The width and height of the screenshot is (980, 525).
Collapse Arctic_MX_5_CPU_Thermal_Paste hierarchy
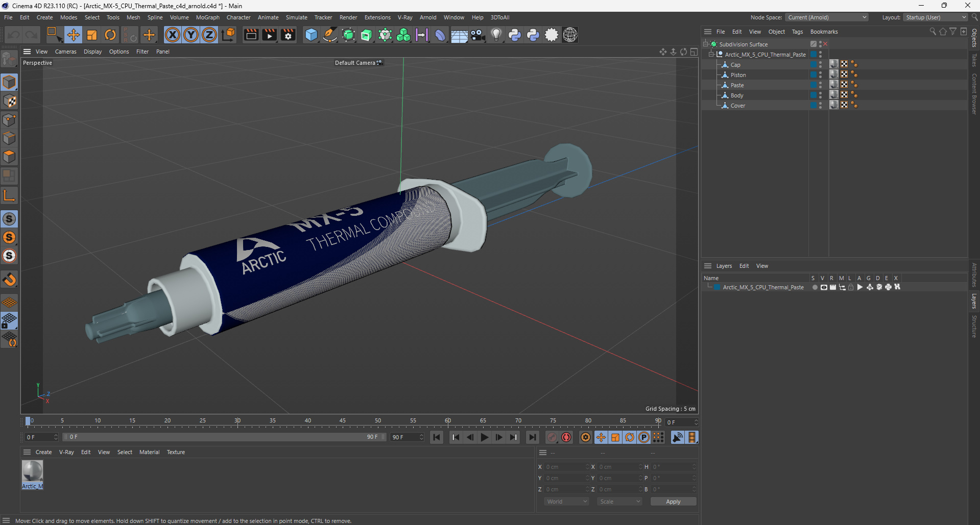click(x=711, y=54)
